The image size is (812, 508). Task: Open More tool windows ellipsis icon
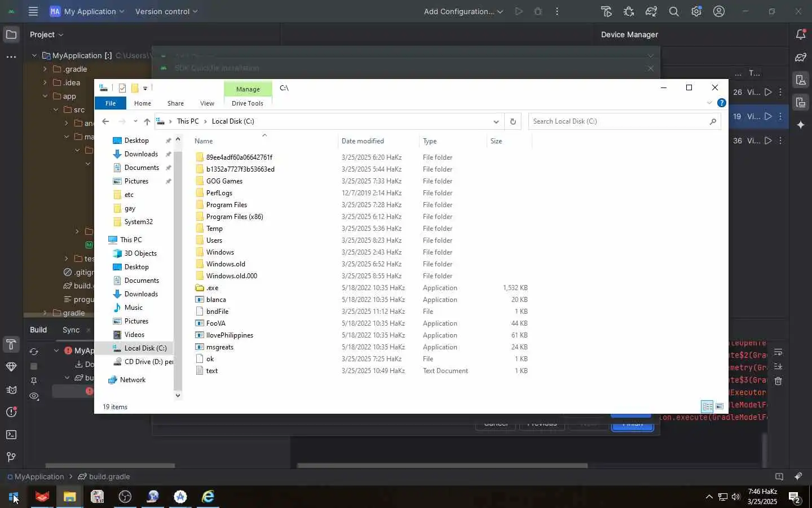click(x=11, y=57)
